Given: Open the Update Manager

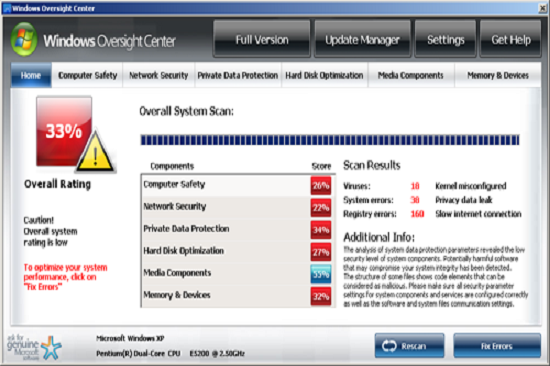Looking at the screenshot, I should [x=362, y=39].
